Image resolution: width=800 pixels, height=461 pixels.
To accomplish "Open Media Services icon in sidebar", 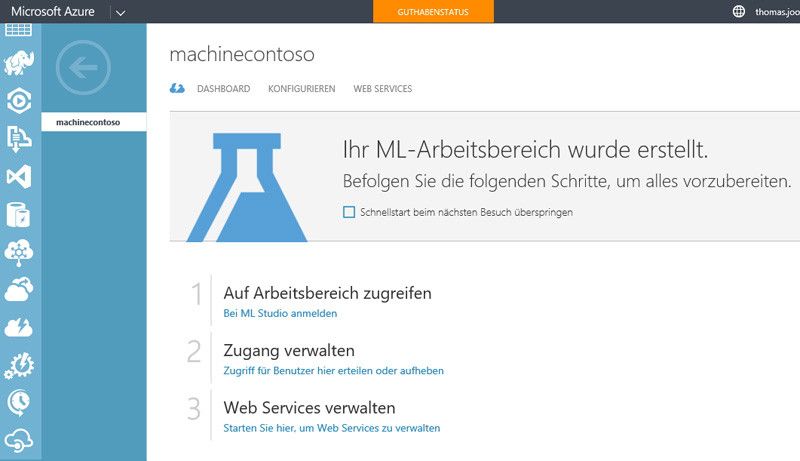I will 19,100.
